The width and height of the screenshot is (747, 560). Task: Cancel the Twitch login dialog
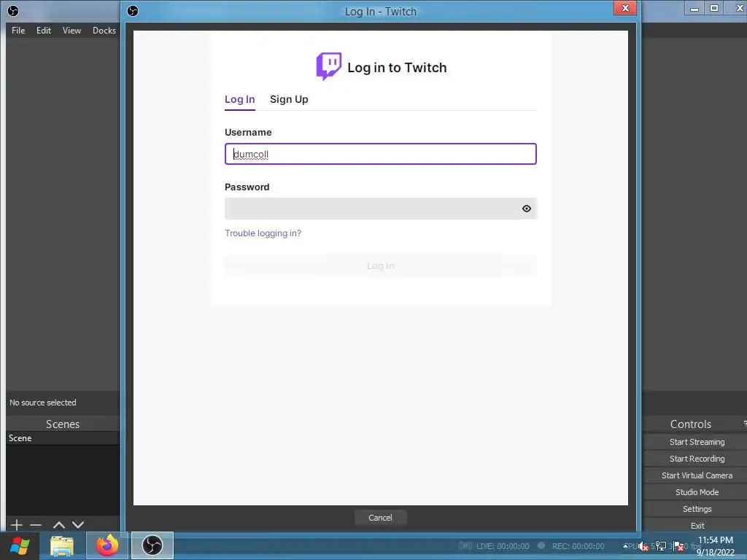(x=380, y=518)
